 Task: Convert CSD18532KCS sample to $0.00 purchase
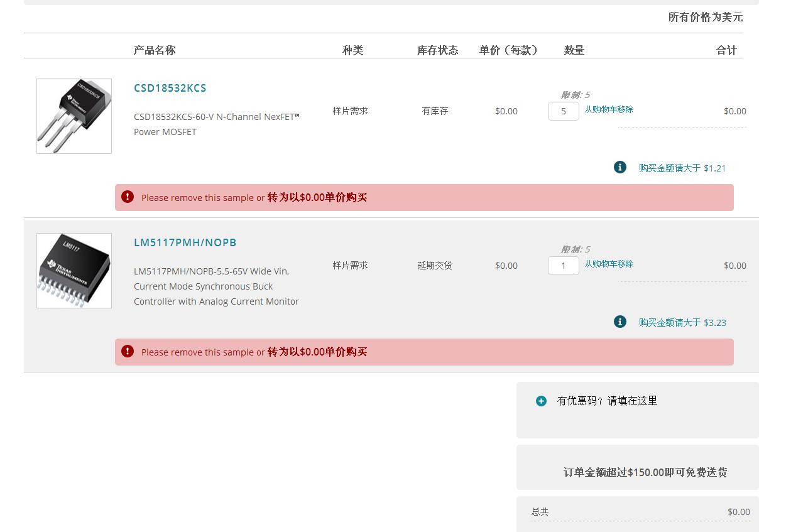tap(317, 197)
